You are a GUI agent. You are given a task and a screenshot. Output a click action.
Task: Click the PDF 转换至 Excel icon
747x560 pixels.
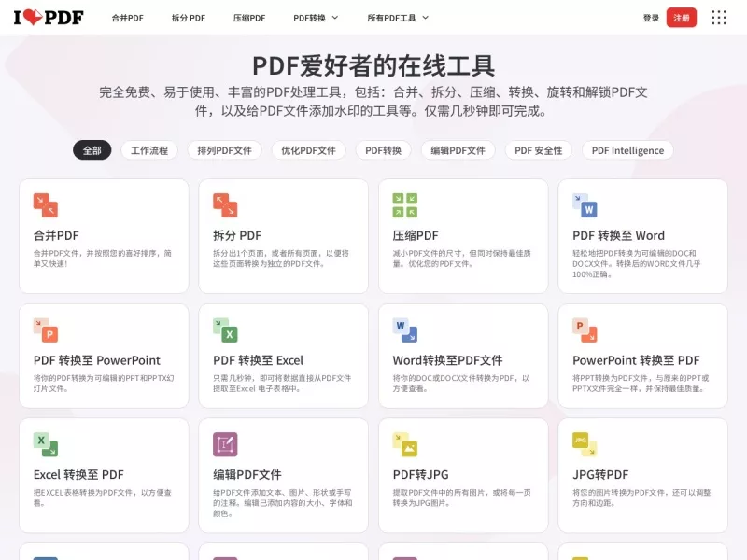(x=225, y=330)
